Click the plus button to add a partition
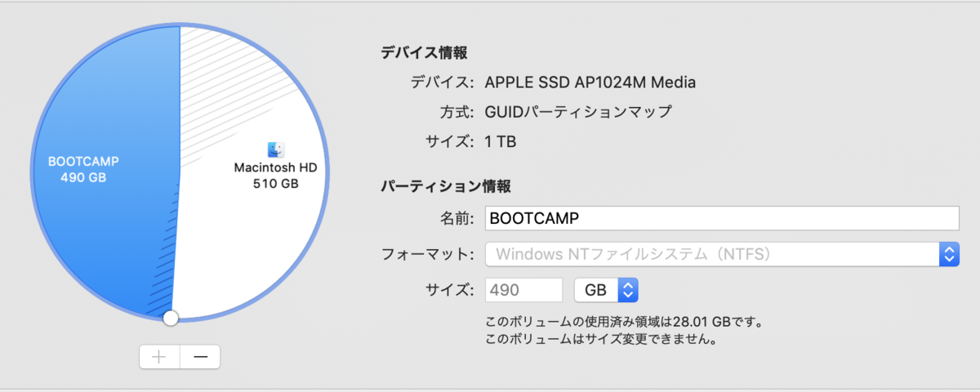 point(159,357)
